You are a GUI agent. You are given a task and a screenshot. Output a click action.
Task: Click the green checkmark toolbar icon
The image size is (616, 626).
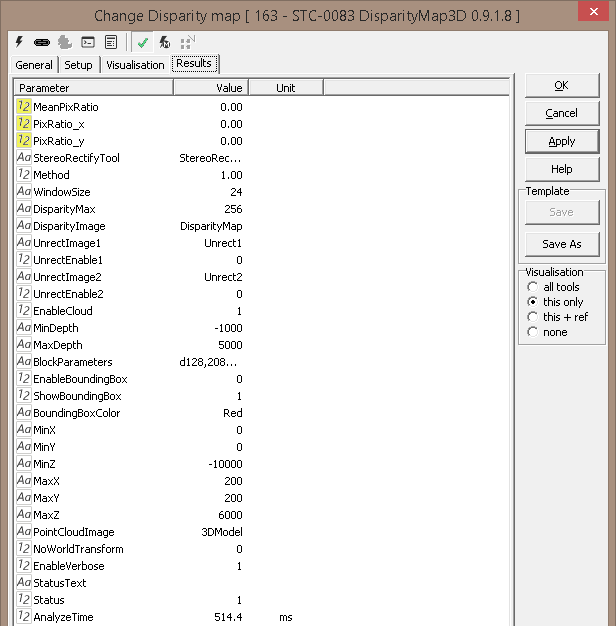(143, 42)
